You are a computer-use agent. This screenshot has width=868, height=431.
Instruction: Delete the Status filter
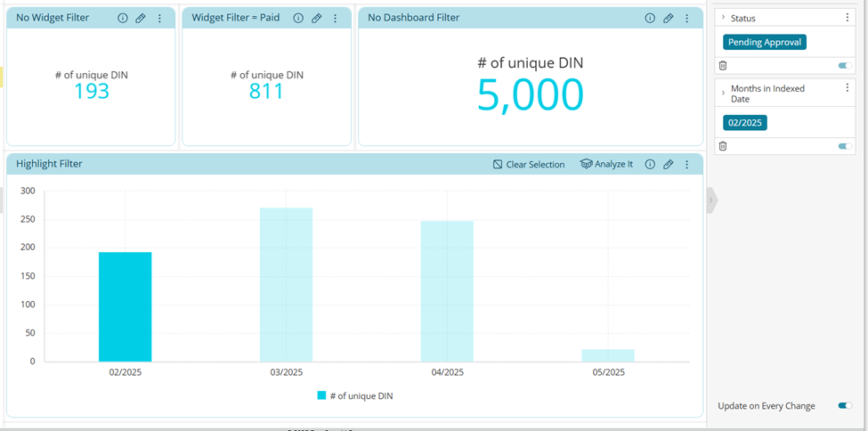click(x=722, y=65)
